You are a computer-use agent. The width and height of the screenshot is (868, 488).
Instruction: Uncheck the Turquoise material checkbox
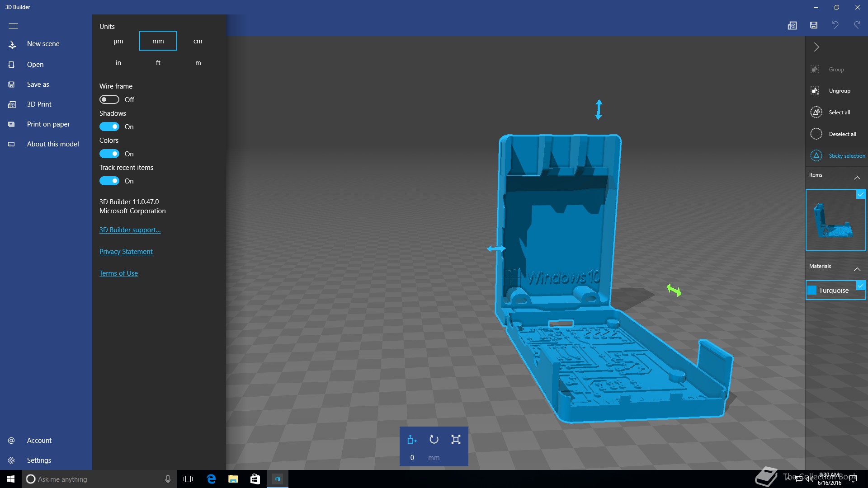click(861, 286)
